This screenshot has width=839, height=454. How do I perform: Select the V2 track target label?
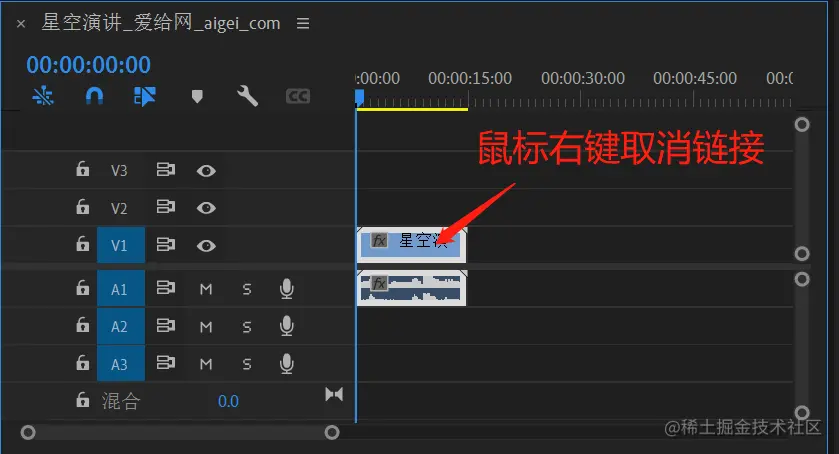[119, 208]
